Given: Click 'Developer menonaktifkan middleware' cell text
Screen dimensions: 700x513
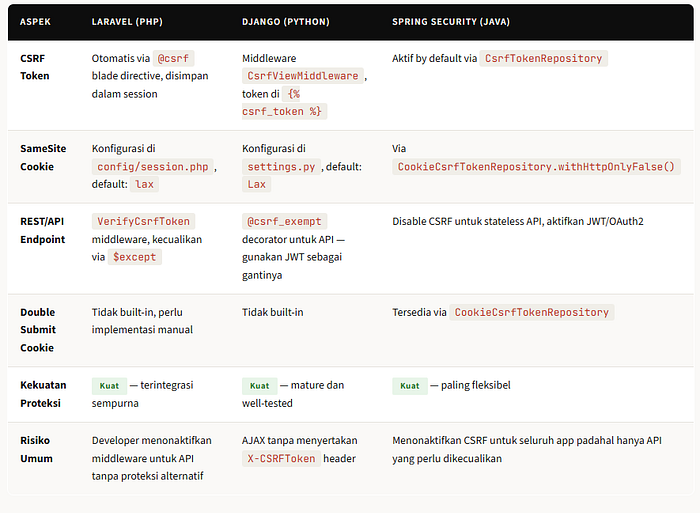Looking at the screenshot, I should pyautogui.click(x=151, y=458).
